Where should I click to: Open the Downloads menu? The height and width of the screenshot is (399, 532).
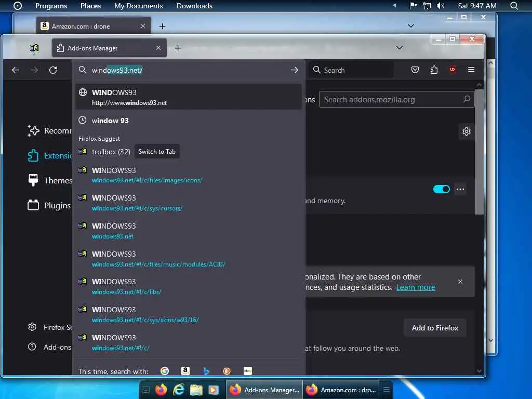pyautogui.click(x=194, y=6)
